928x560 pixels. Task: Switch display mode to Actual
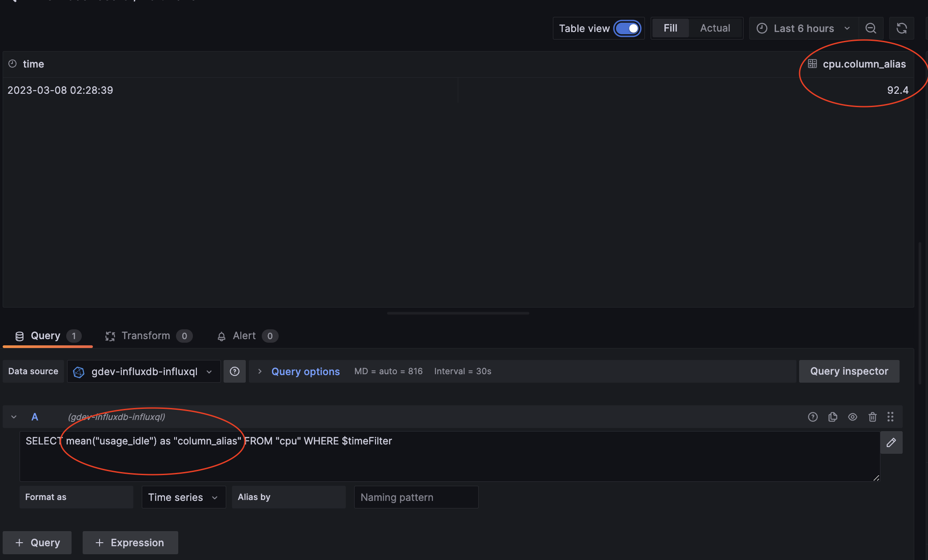pyautogui.click(x=715, y=28)
